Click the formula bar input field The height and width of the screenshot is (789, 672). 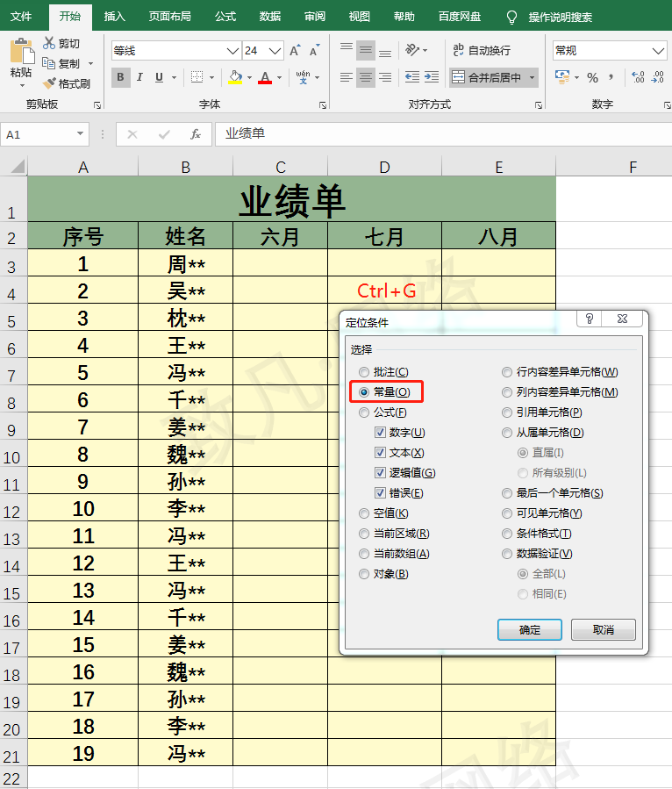444,134
